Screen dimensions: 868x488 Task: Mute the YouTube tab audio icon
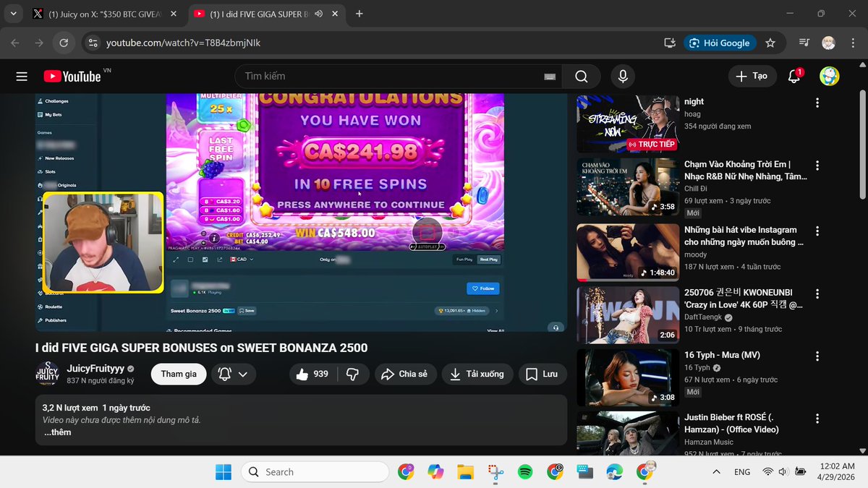click(x=318, y=14)
